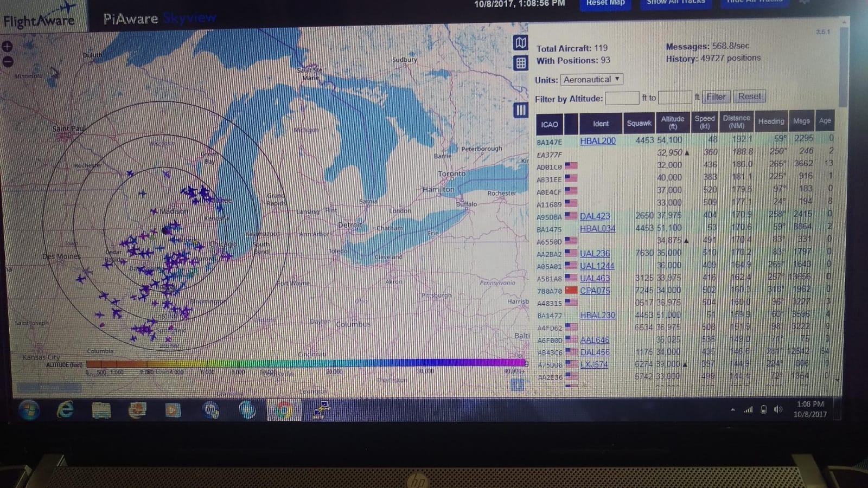Open volume speaker tray icon

click(x=778, y=409)
